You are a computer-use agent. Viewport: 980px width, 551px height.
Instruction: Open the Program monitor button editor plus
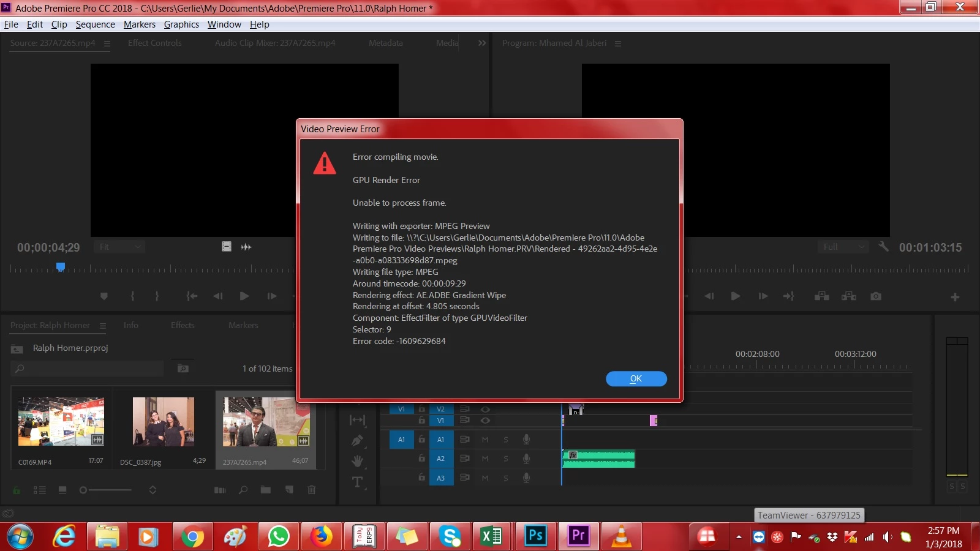(955, 297)
